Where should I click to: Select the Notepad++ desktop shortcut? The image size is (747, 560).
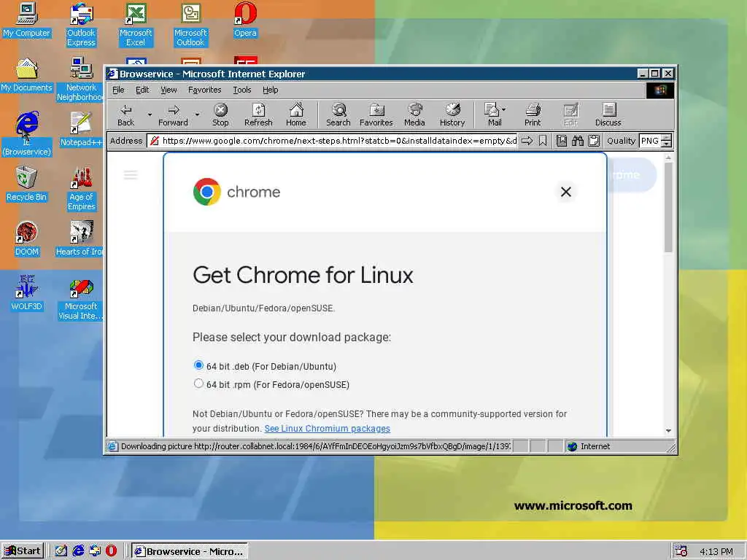(81, 130)
